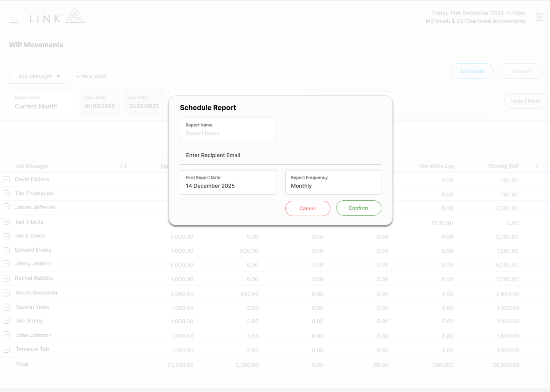The width and height of the screenshot is (550, 392).
Task: Open the hamburger menu
Action: coord(14,20)
